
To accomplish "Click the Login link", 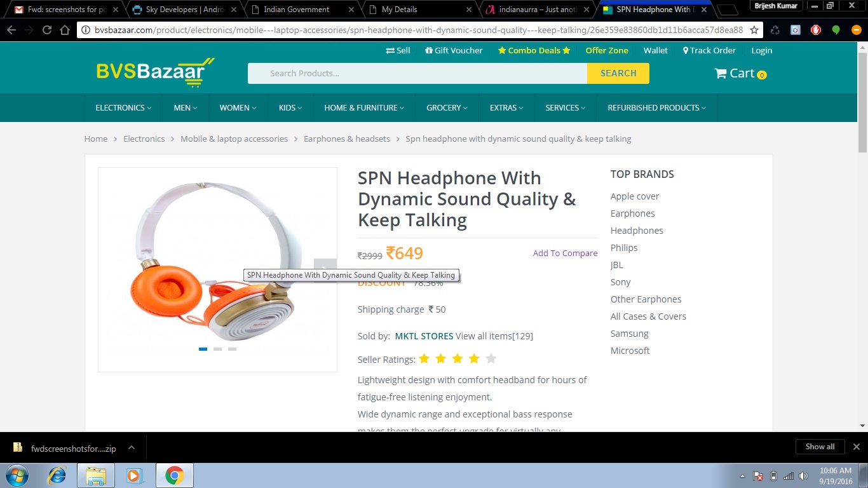I will [762, 50].
